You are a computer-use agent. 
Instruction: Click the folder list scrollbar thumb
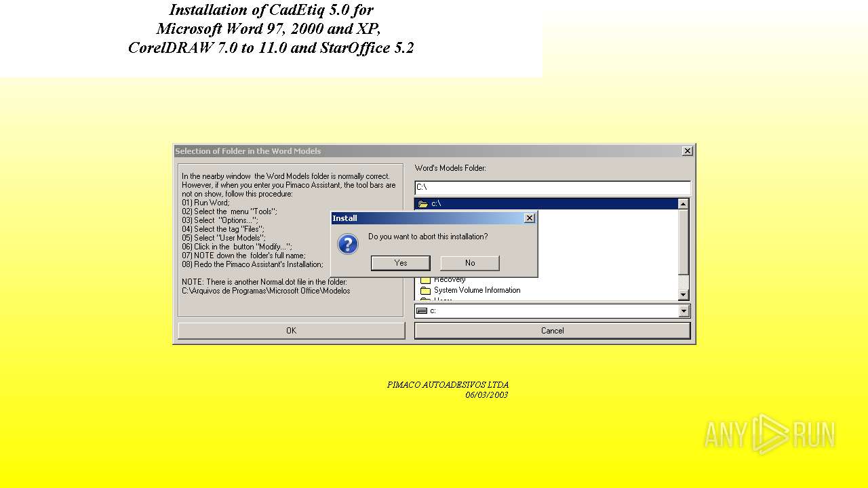(683, 242)
